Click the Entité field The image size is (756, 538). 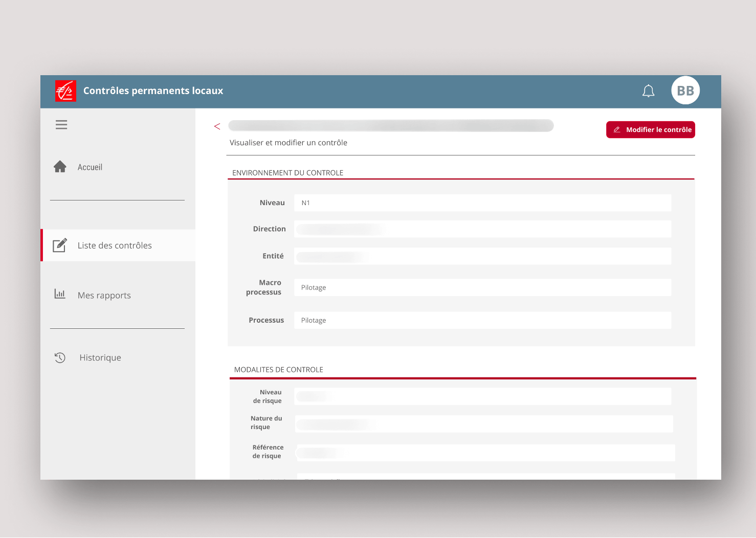coord(482,256)
